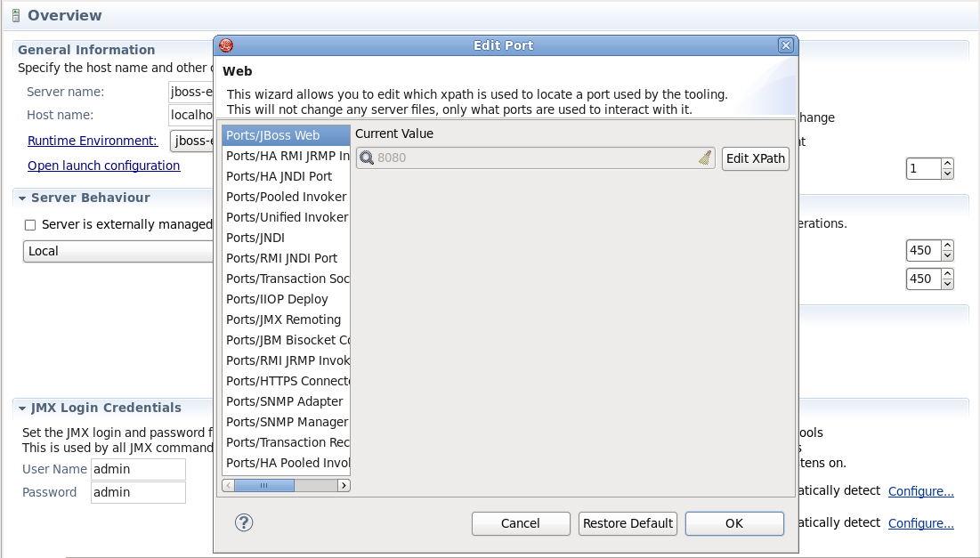Close the Edit Port dialog
The width and height of the screenshot is (980, 558).
[786, 45]
